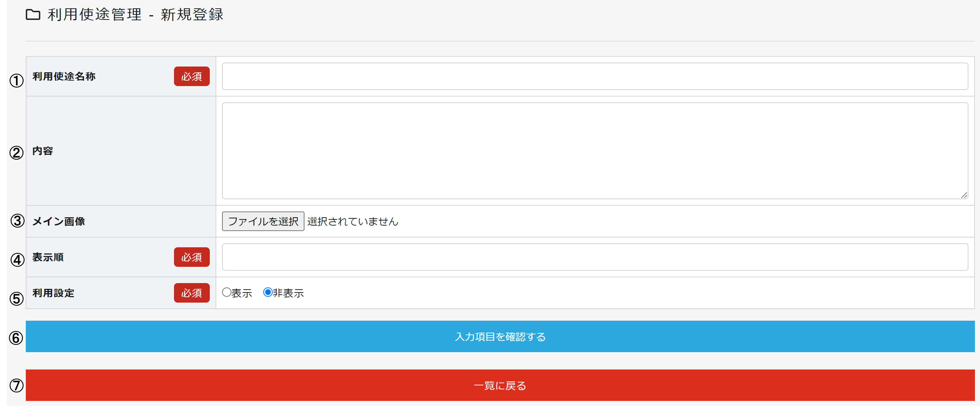Click 入力項目を確認する blue button
The width and height of the screenshot is (980, 406).
[x=500, y=337]
